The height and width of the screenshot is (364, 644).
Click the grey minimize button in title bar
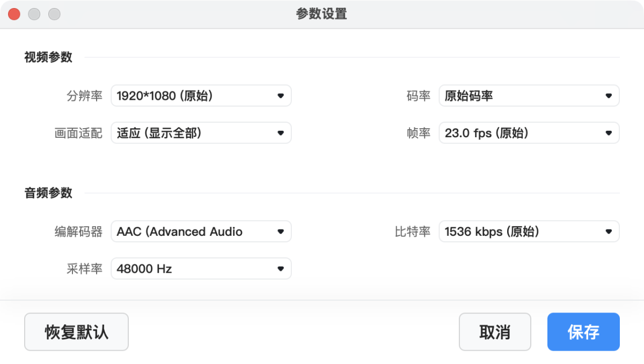coord(34,14)
